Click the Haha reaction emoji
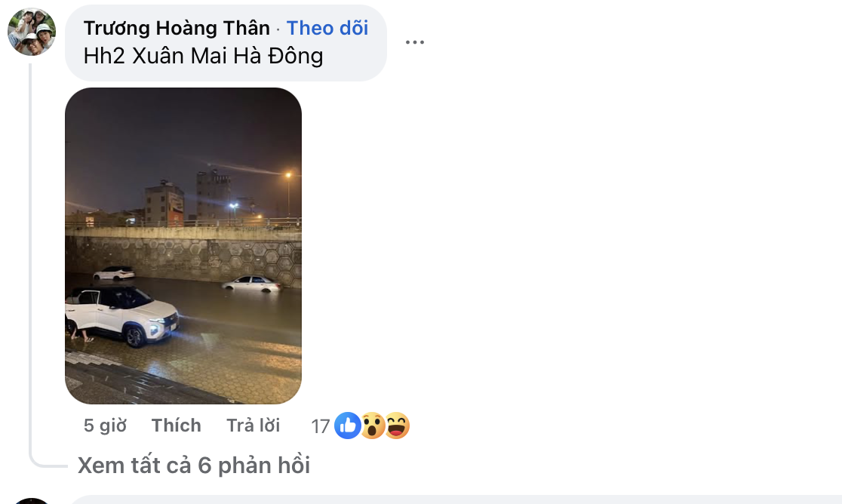This screenshot has height=504, width=842. coord(398,426)
